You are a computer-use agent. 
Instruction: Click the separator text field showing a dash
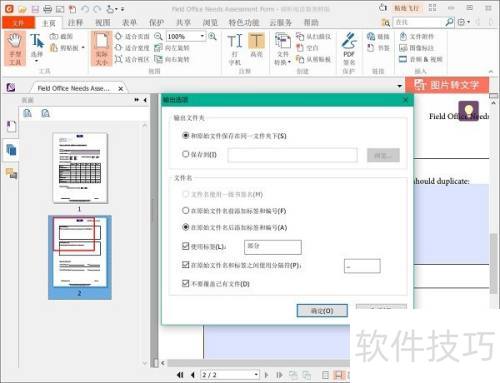click(362, 266)
